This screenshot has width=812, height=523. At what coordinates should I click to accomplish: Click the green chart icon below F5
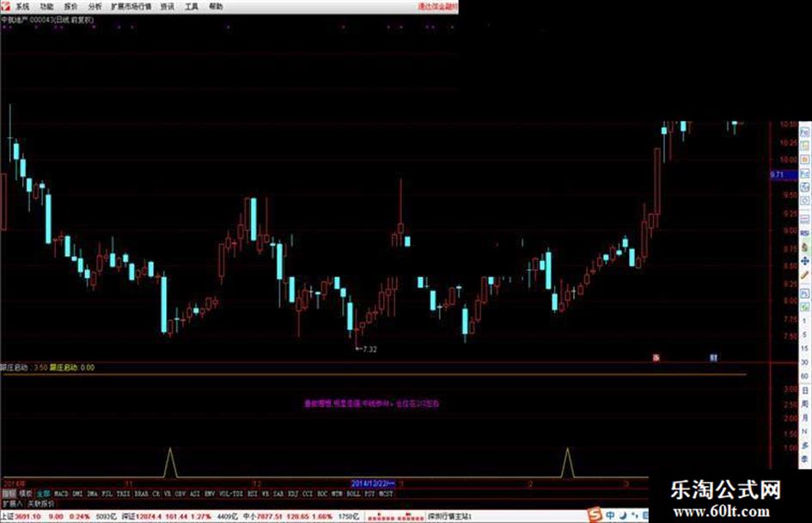pyautogui.click(x=805, y=307)
